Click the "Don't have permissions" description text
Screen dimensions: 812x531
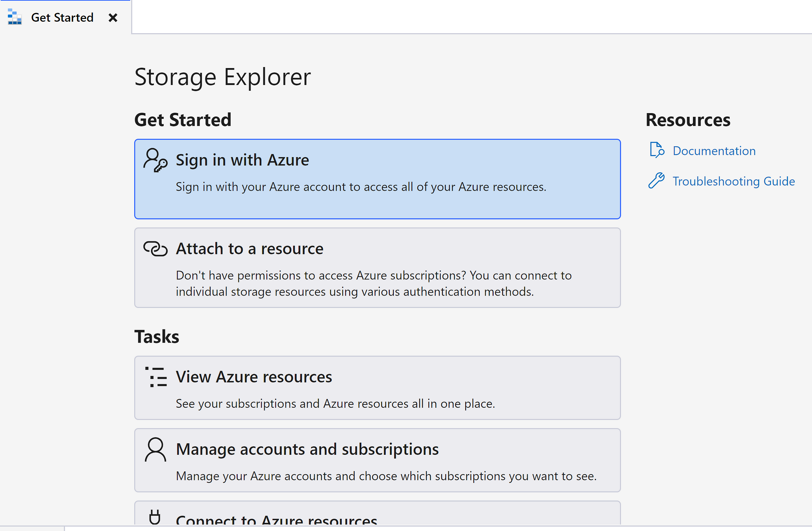(374, 283)
